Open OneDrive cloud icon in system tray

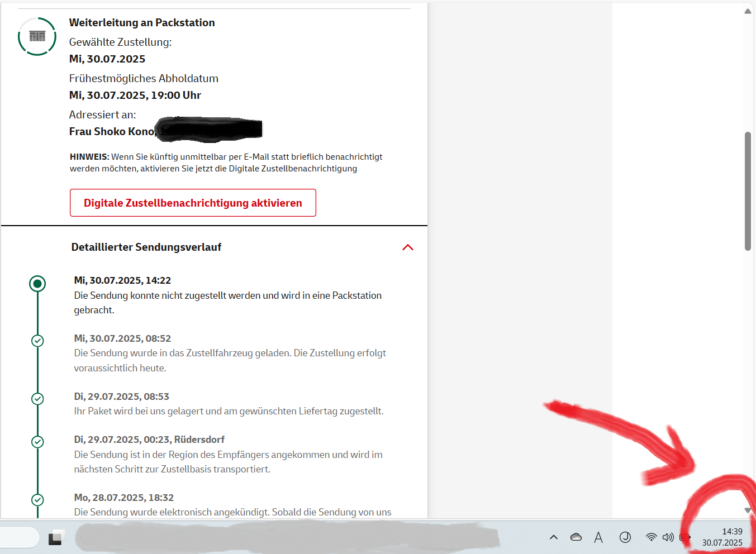coord(576,537)
